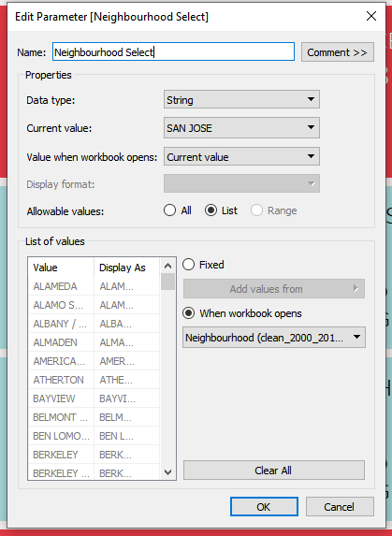Expand the Current value SAN JOSE dropdown
Viewport: 392px width, 536px height.
point(241,128)
